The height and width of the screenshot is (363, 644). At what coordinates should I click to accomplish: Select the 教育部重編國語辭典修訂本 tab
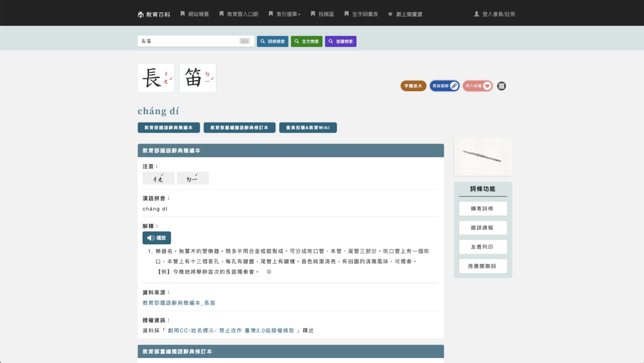click(239, 128)
